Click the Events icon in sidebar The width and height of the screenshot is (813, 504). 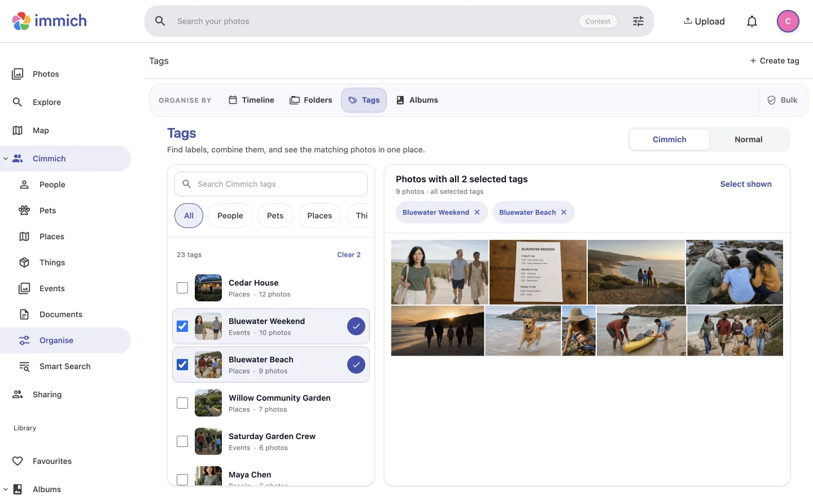24,288
